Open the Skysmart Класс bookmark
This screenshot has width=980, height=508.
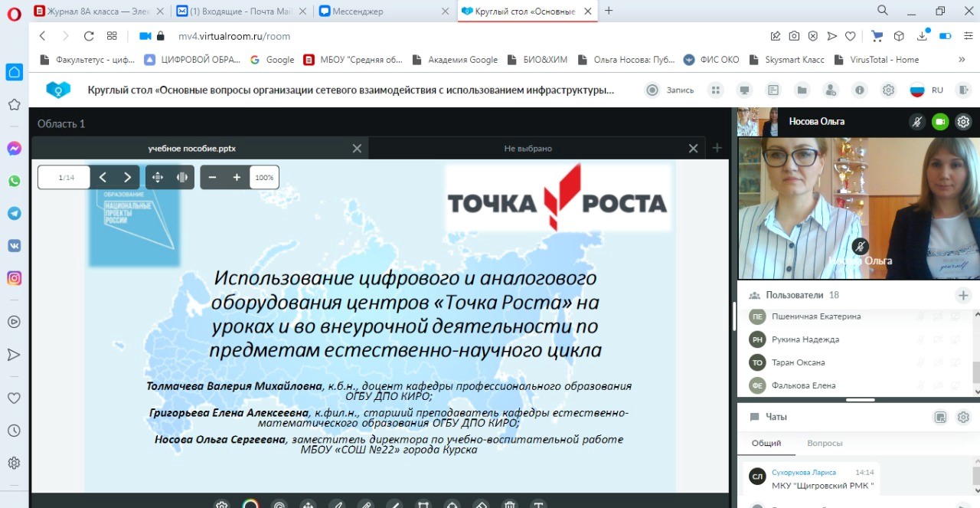point(789,60)
